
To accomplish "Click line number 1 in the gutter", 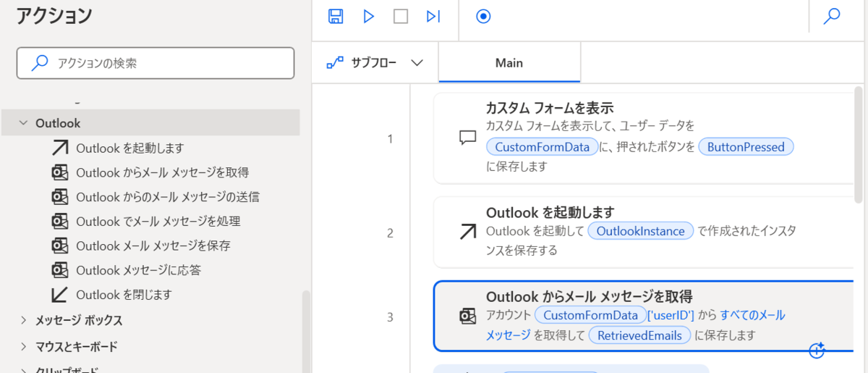I will (x=391, y=138).
